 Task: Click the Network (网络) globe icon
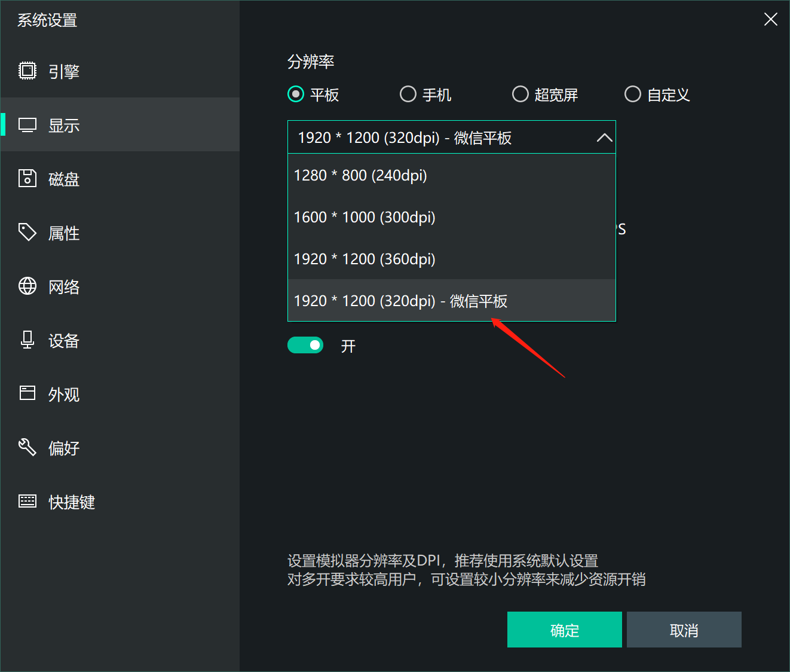(x=27, y=286)
